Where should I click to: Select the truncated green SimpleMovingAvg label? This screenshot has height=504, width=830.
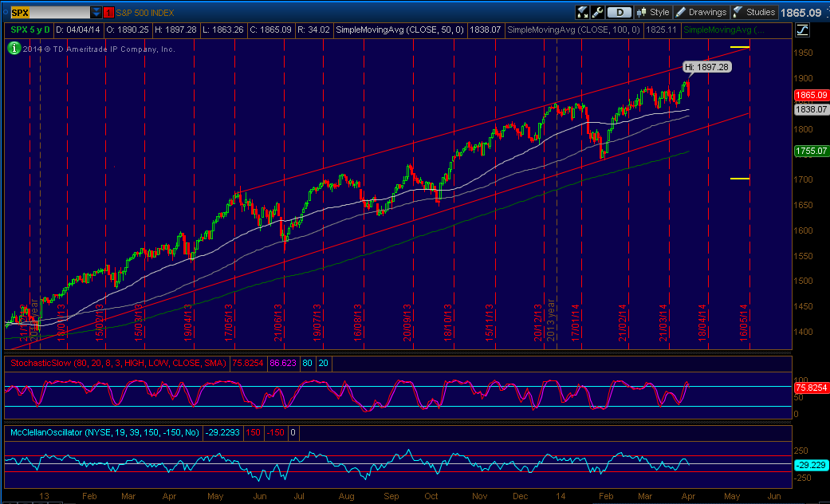pyautogui.click(x=723, y=30)
